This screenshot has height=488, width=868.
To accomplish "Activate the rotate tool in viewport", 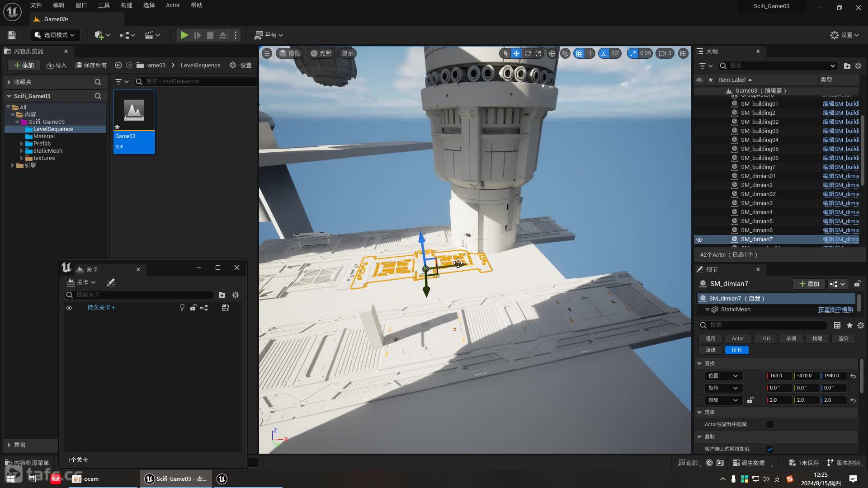I will click(x=528, y=53).
